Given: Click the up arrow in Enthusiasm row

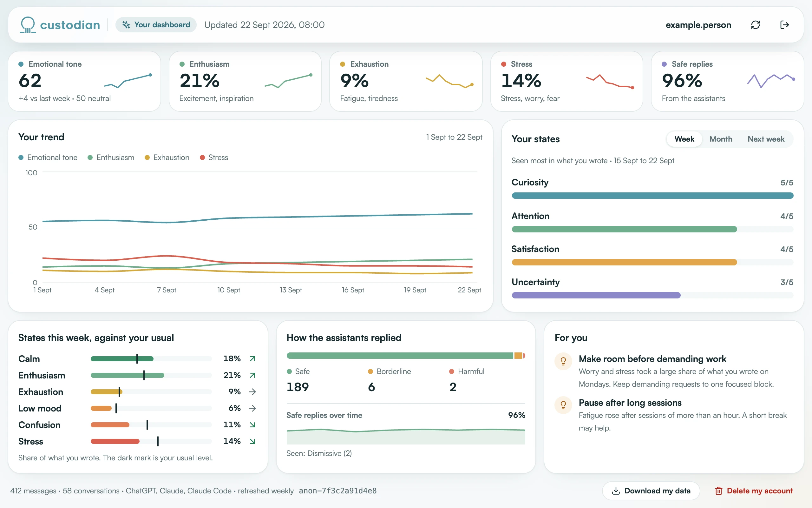Looking at the screenshot, I should point(253,375).
